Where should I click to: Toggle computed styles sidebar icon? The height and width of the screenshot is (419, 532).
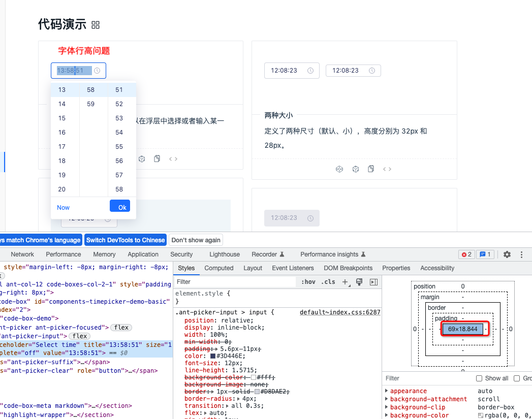point(373,282)
